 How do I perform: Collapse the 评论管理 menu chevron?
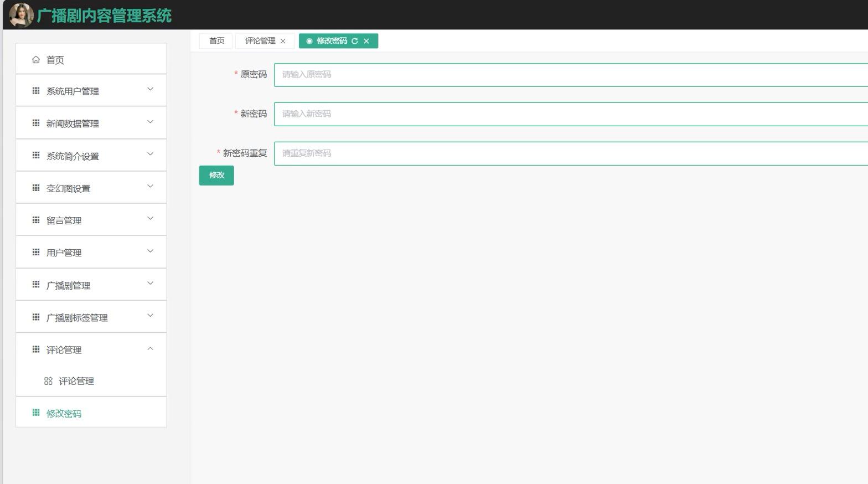(x=150, y=348)
